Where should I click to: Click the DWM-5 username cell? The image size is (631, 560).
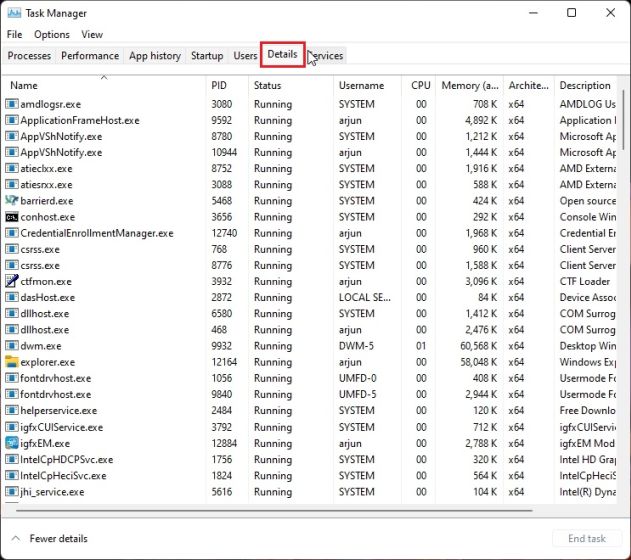356,346
